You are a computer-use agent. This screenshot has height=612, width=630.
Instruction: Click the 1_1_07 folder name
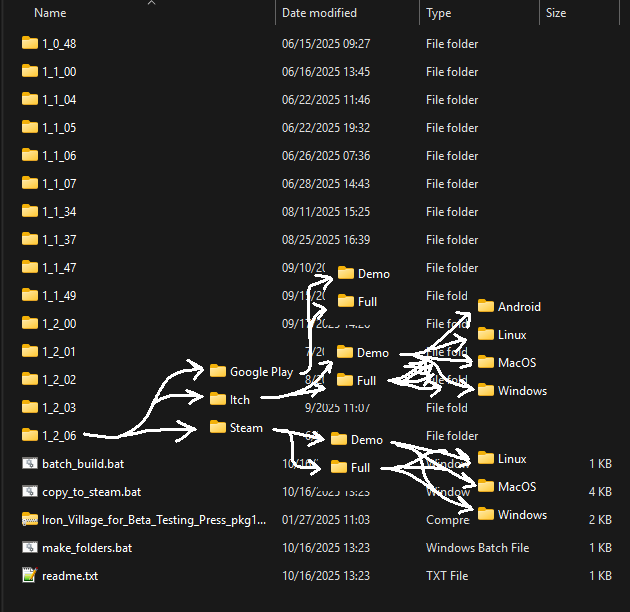(59, 184)
